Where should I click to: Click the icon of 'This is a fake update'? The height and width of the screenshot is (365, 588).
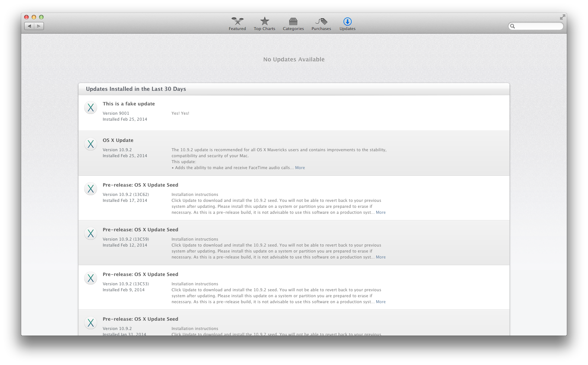tap(90, 108)
